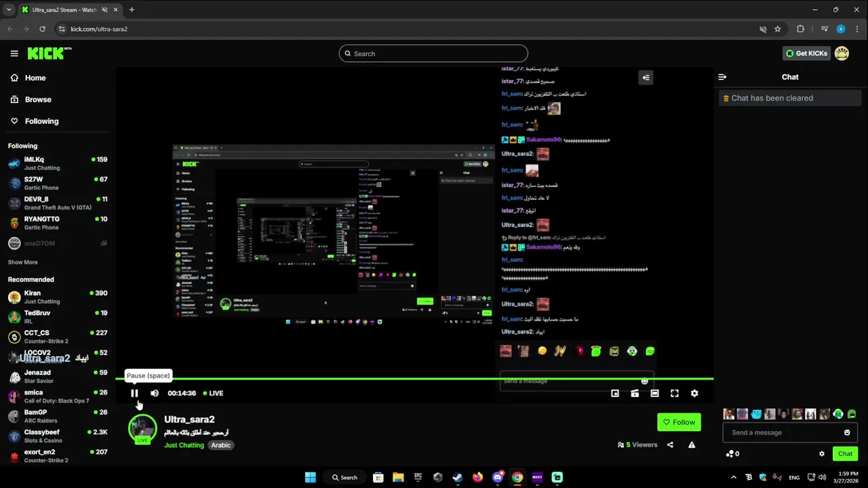Select the Ultra_sara2 Stream browser tab

pyautogui.click(x=69, y=9)
